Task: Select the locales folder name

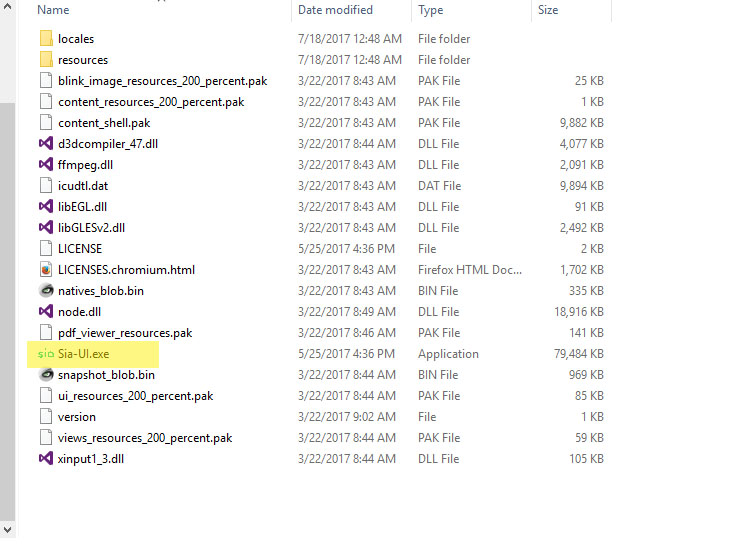Action: pos(76,39)
